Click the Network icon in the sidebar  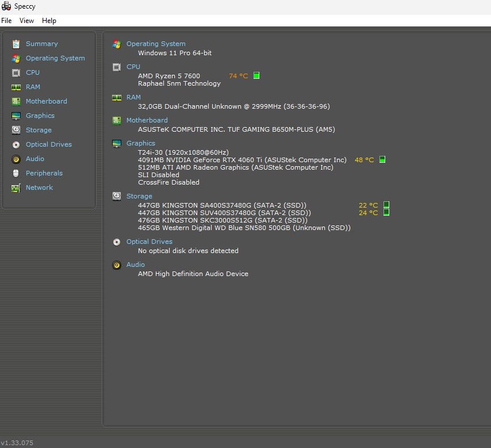pyautogui.click(x=16, y=187)
